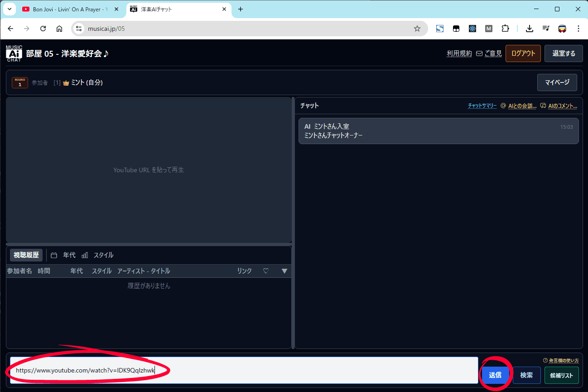Click the ログアウト button
This screenshot has height=392, width=588.
pos(523,53)
